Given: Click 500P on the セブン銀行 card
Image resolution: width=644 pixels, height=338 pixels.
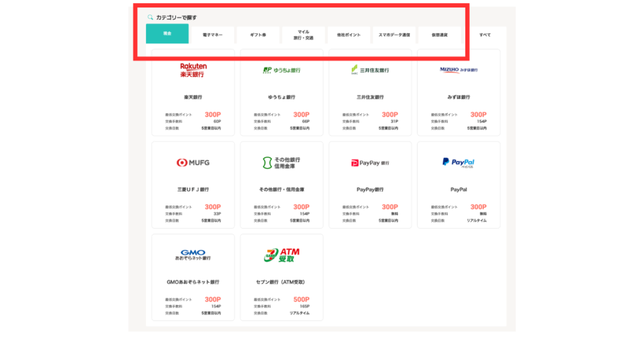Looking at the screenshot, I should [301, 300].
